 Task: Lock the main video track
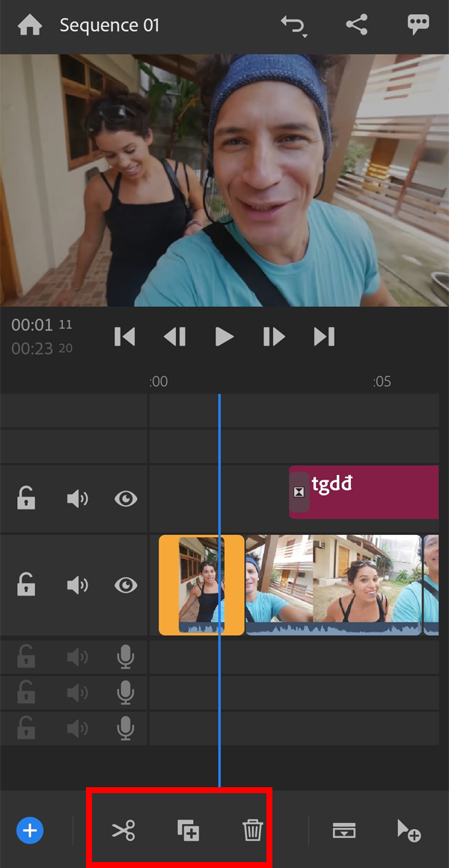[x=26, y=584]
